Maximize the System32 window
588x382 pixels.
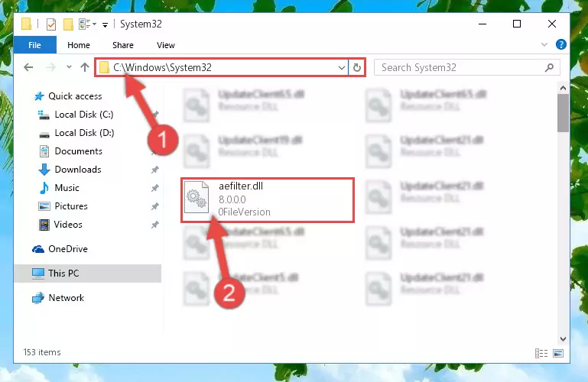(517, 24)
